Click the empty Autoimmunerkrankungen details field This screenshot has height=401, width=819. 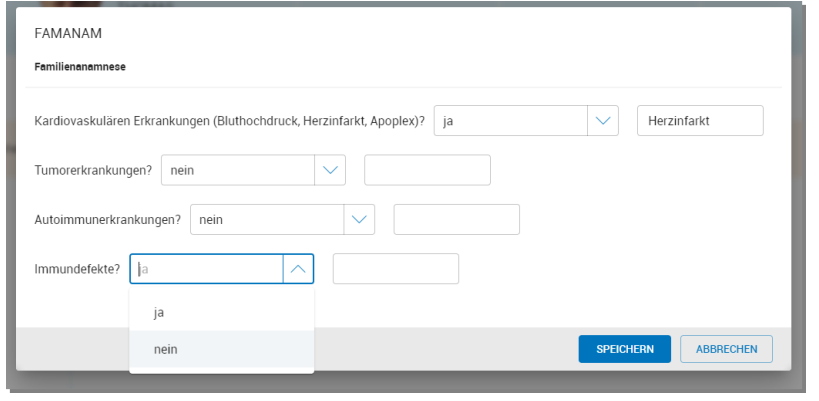point(457,219)
